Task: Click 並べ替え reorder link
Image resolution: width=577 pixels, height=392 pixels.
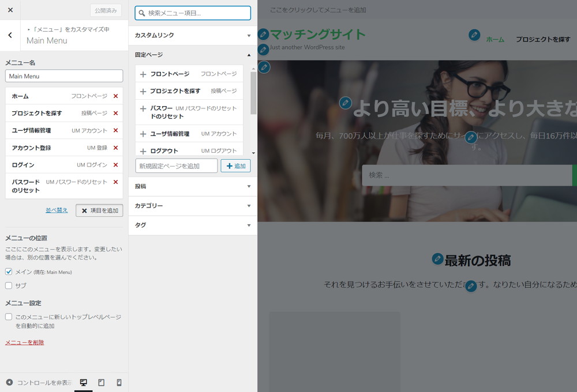Action: (57, 210)
